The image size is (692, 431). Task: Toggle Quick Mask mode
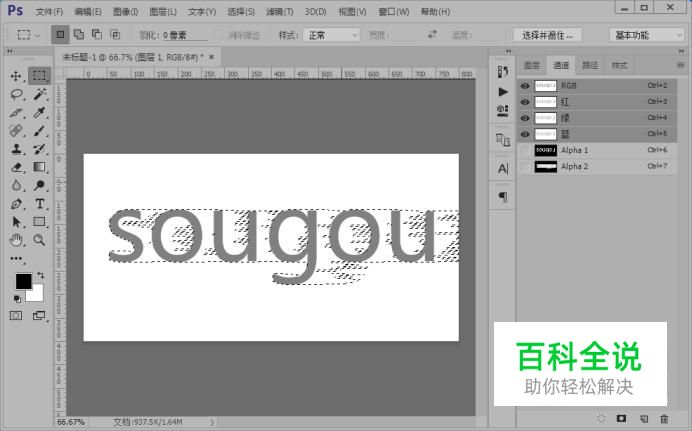tap(16, 315)
